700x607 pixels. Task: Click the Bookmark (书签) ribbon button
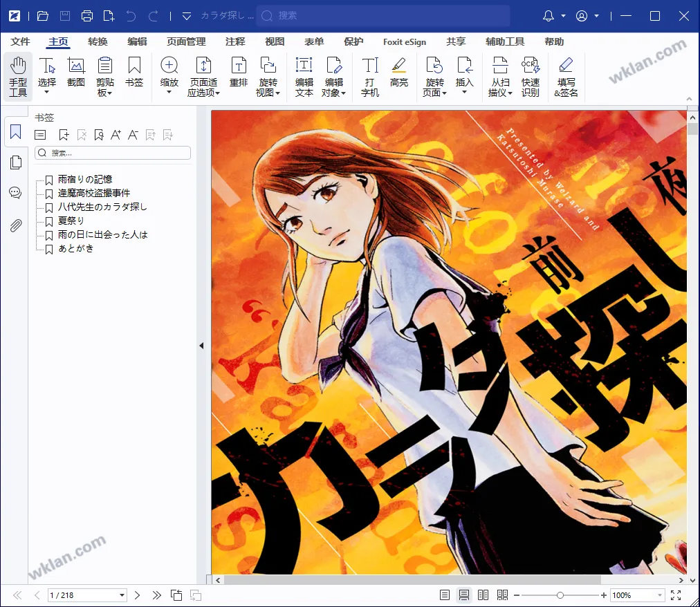point(134,73)
